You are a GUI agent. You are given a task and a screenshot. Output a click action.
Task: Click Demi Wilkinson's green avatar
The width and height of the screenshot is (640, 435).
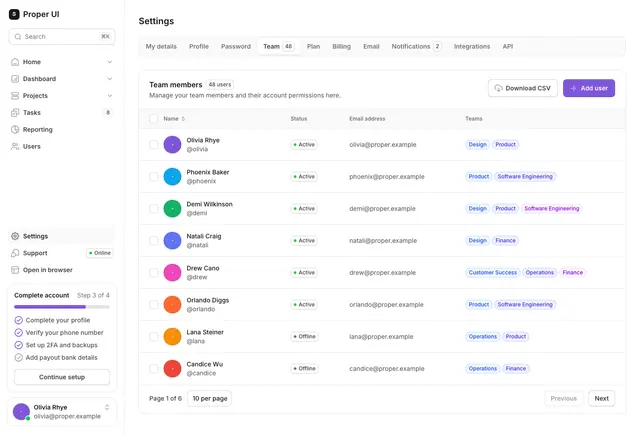click(x=172, y=209)
